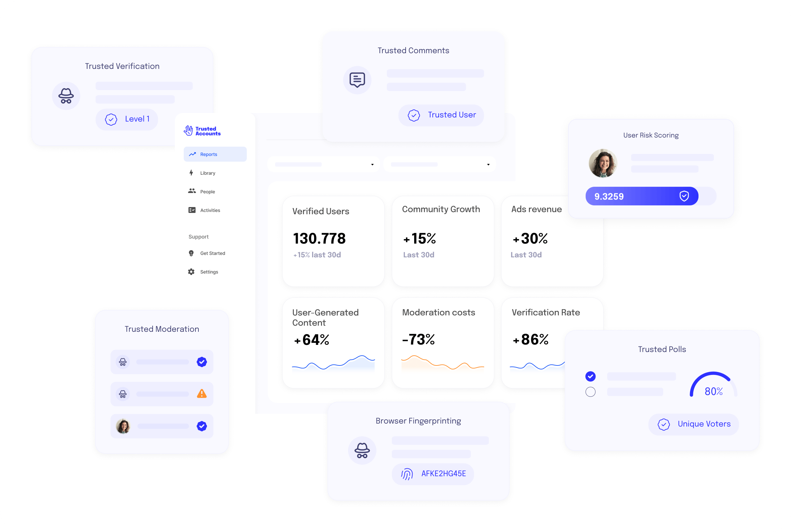The image size is (791, 532).
Task: Click the fingerprint icon beside AFKE2HG45E
Action: point(407,474)
